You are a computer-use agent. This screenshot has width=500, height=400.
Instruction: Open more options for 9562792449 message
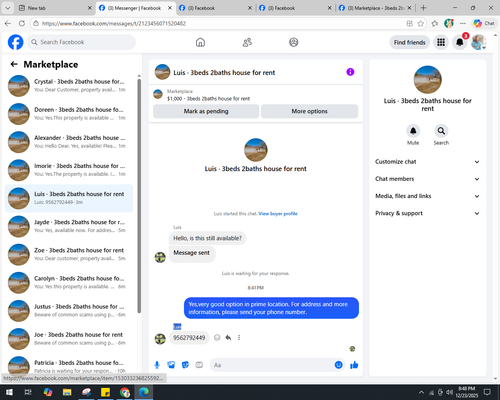(239, 338)
